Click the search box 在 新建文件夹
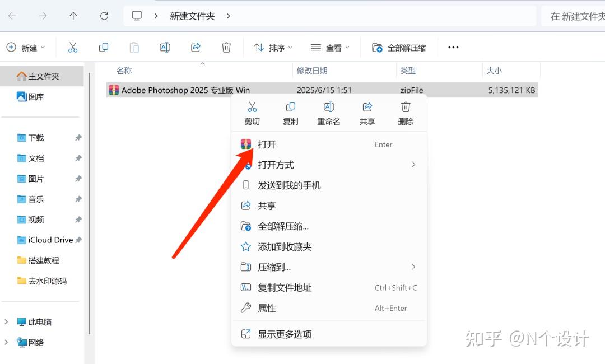605x364 pixels. click(x=574, y=16)
